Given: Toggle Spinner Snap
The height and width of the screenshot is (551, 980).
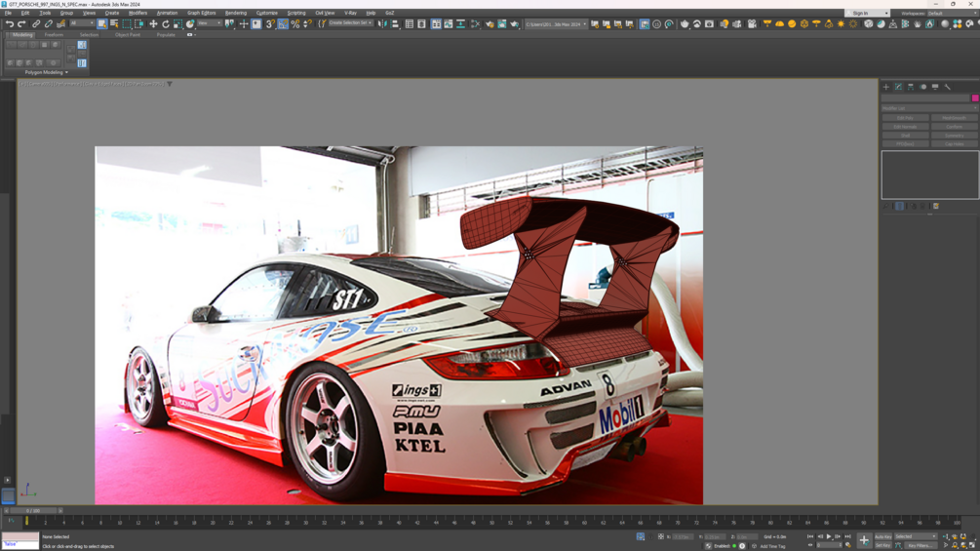Looking at the screenshot, I should point(307,23).
